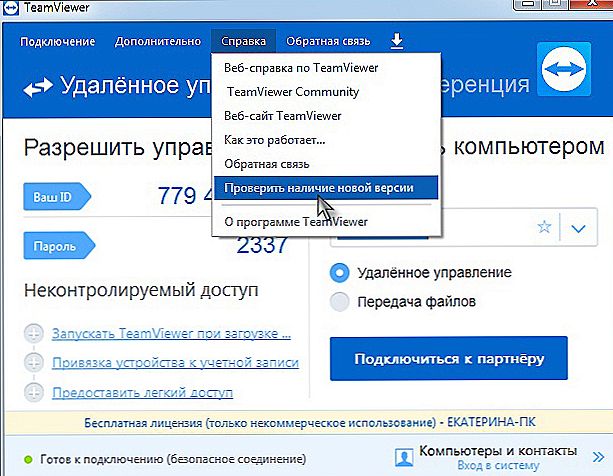Screen dimensions: 613x476
Task: Choose Веб-сайт TeamViewer menu item
Action: click(326, 116)
